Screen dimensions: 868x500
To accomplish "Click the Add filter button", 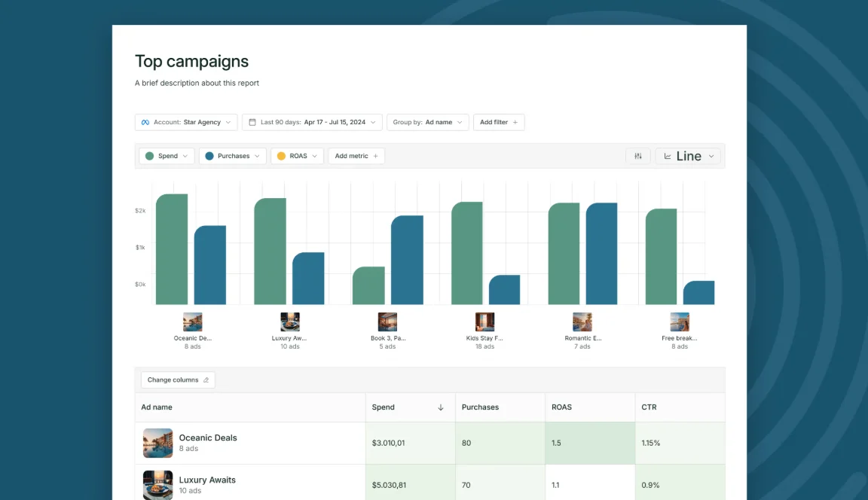I will point(498,122).
